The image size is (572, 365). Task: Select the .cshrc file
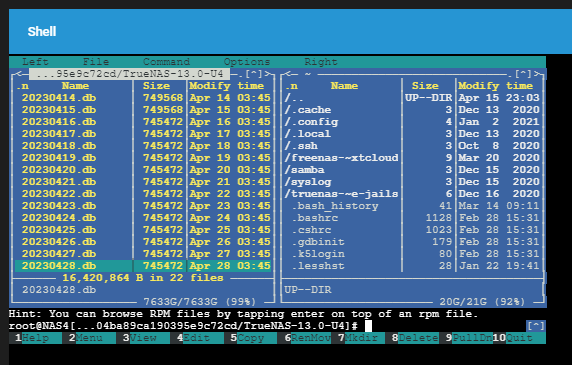[x=412, y=230]
